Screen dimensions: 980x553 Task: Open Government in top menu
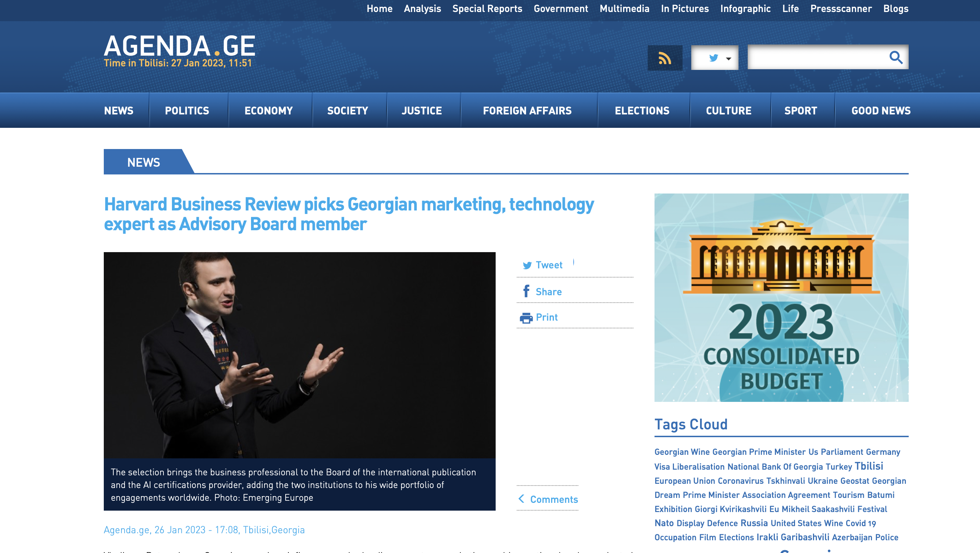click(x=561, y=9)
